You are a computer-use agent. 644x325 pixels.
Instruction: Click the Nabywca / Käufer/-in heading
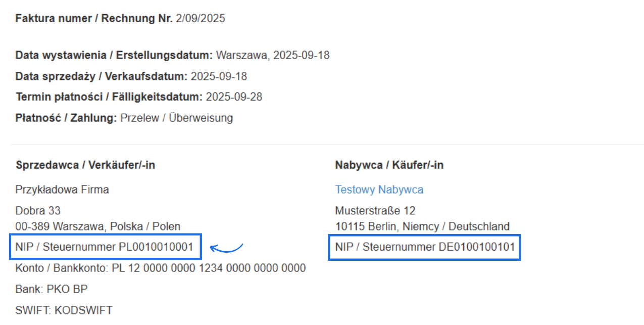389,165
